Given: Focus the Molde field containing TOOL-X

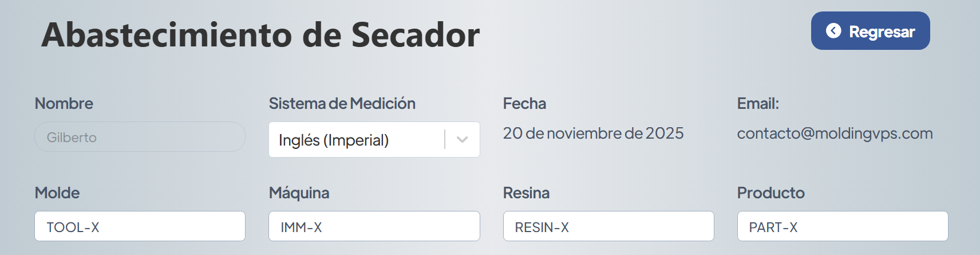Looking at the screenshot, I should coord(140,226).
